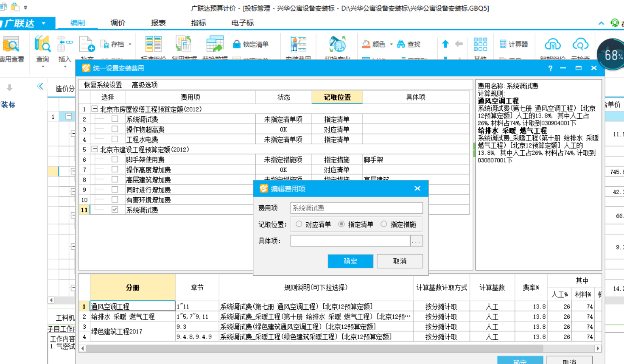Select the 指定措施 radio button
The image size is (624, 364).
coord(384,224)
